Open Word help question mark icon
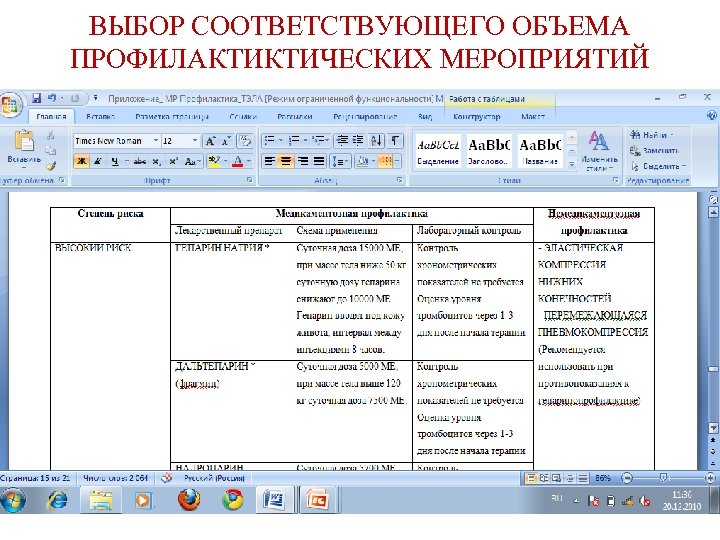This screenshot has width=720, height=540. click(712, 115)
